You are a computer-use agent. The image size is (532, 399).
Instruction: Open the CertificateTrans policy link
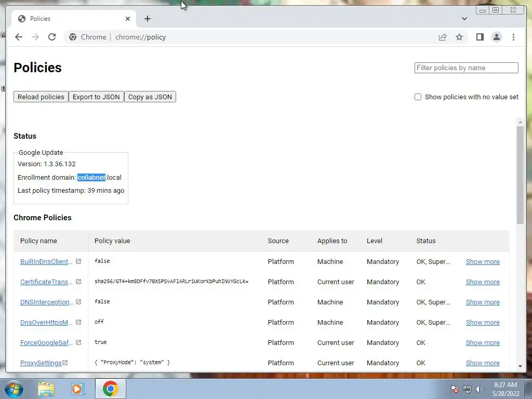pyautogui.click(x=46, y=282)
